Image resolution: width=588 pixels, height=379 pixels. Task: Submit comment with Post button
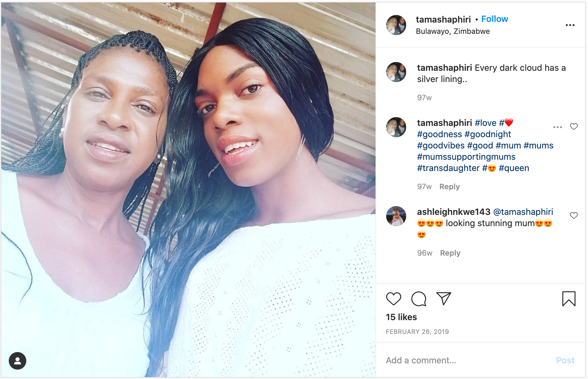(565, 360)
